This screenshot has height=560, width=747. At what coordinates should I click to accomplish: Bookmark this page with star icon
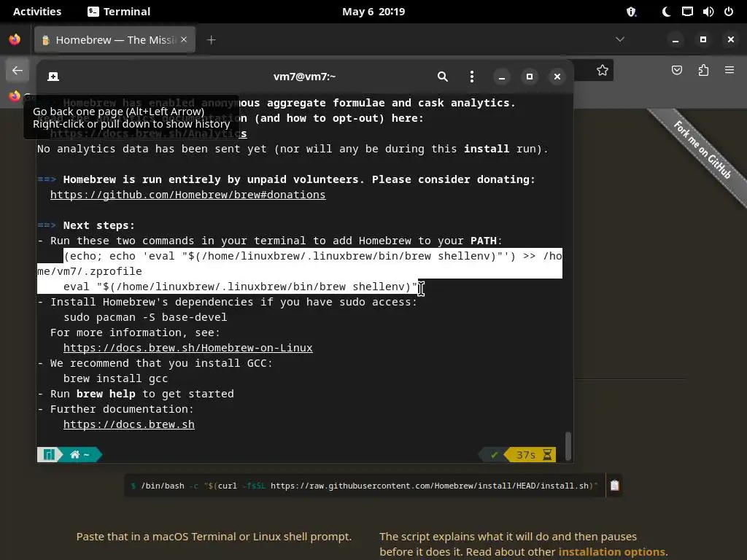pos(602,71)
